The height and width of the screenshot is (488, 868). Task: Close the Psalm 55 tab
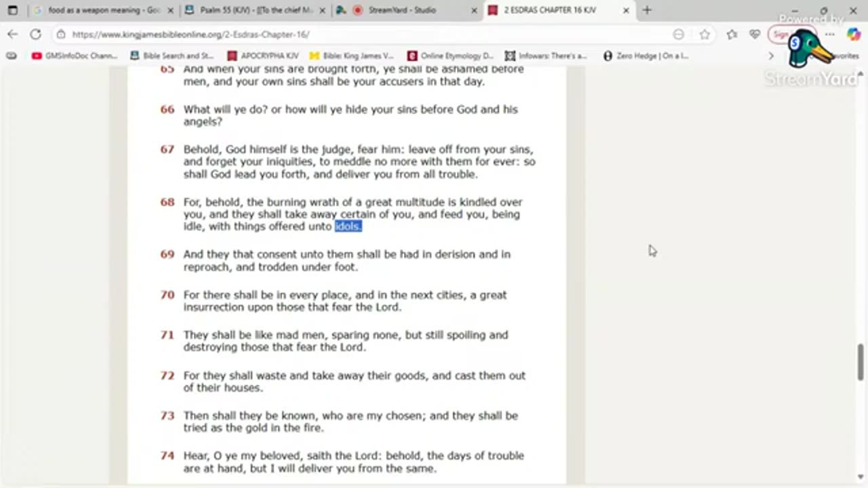[321, 10]
